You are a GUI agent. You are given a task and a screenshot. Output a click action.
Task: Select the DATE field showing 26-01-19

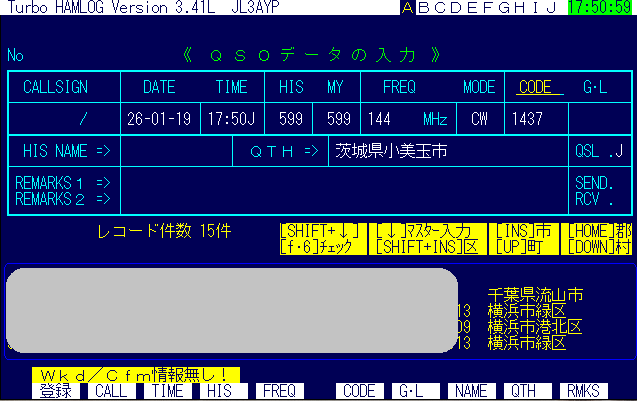tap(158, 119)
